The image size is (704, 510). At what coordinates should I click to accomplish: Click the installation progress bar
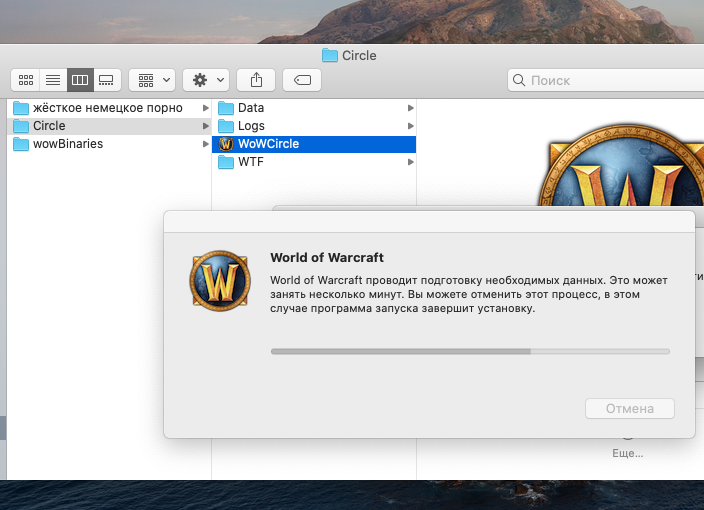470,351
